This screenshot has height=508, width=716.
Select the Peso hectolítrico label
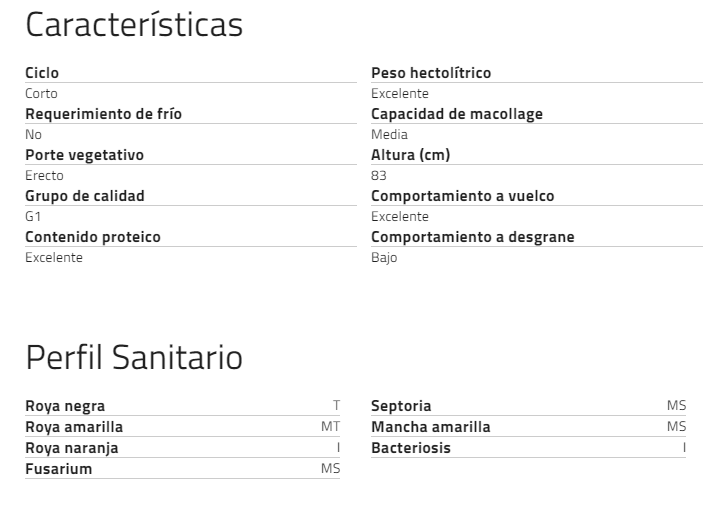(431, 73)
